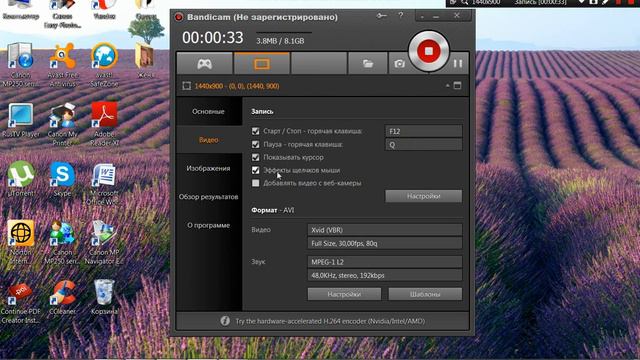Screen dimensions: 640x360
Task: Click the rectangle selection icon beside 1440x900
Action: pos(187,86)
